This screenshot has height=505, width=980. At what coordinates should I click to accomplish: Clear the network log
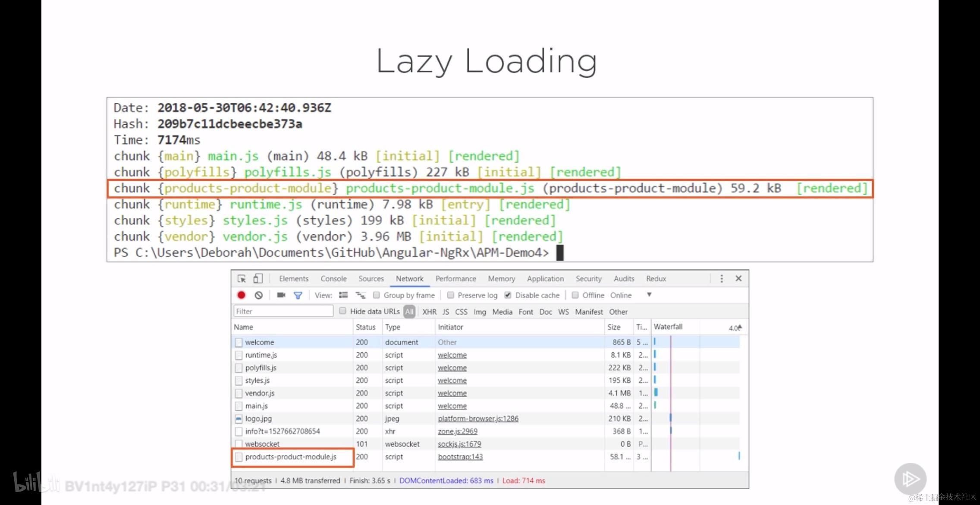click(258, 295)
